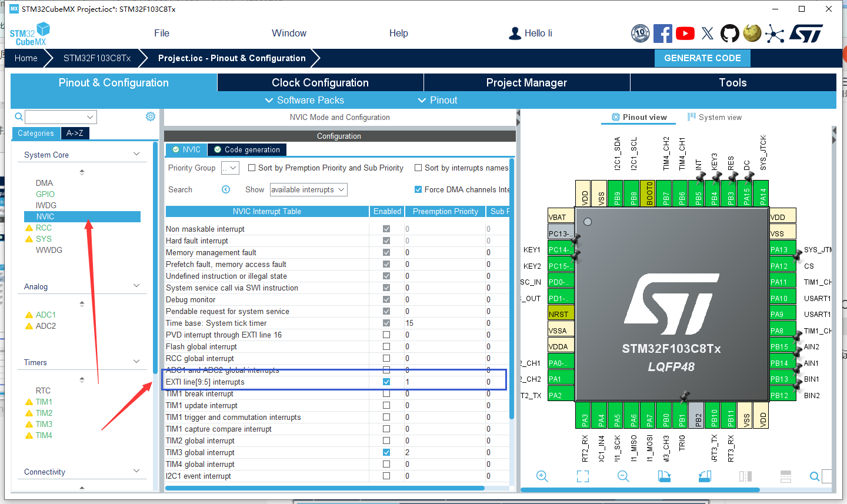
Task: Zoom out on the pinout view
Action: [623, 476]
